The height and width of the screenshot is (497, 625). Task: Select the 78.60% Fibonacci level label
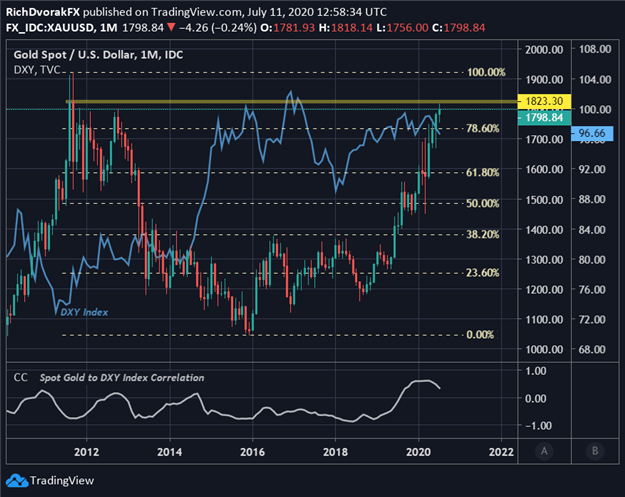point(483,128)
